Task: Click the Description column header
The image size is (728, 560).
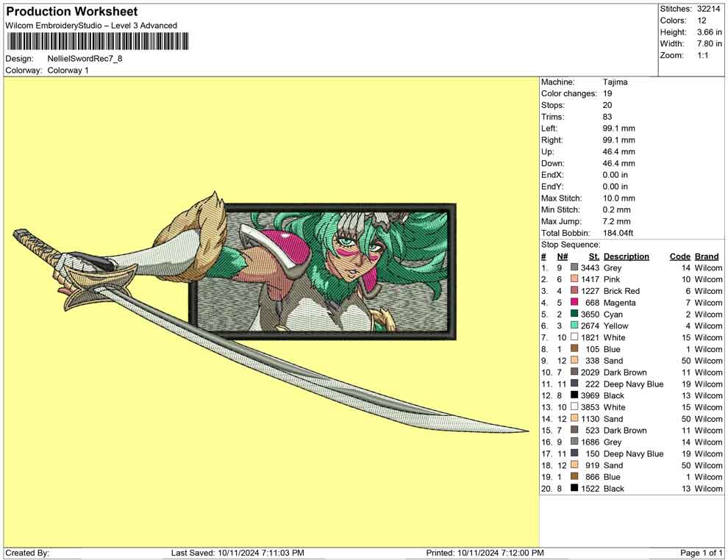Action: (x=627, y=256)
